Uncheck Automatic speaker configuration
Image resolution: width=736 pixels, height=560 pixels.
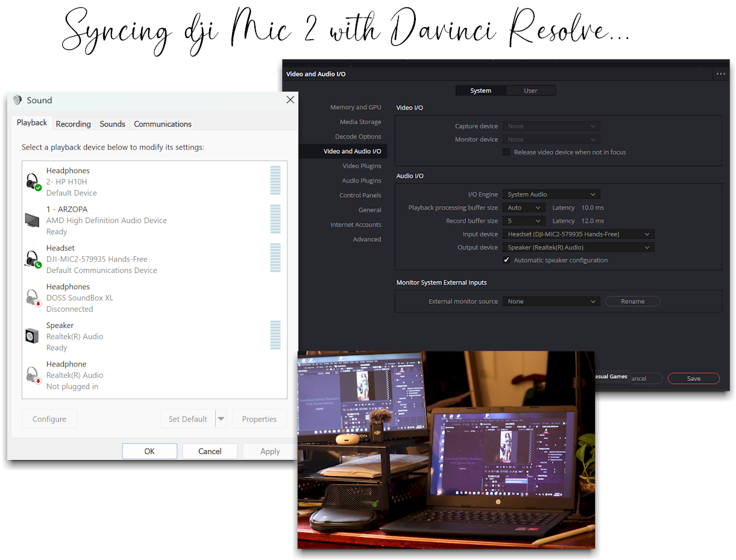[506, 260]
